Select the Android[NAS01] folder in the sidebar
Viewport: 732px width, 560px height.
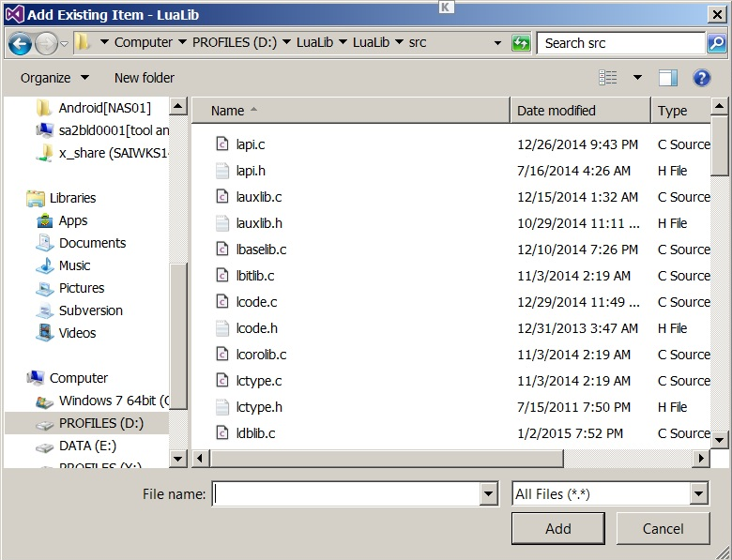(x=93, y=108)
